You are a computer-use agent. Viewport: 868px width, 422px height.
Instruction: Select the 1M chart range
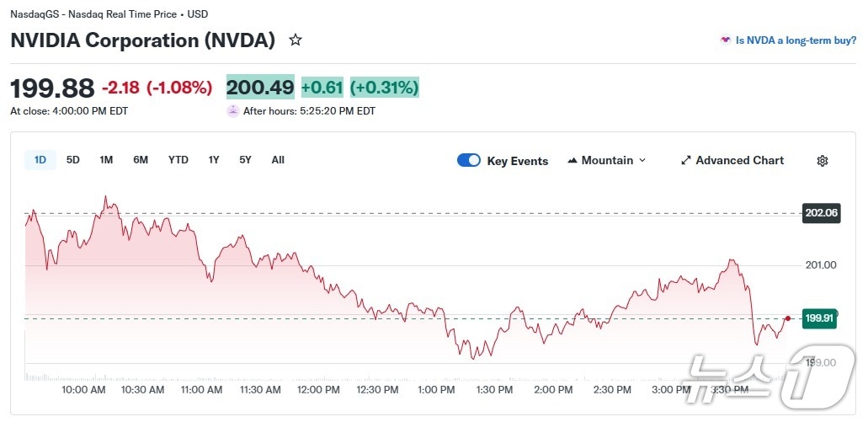[x=106, y=160]
